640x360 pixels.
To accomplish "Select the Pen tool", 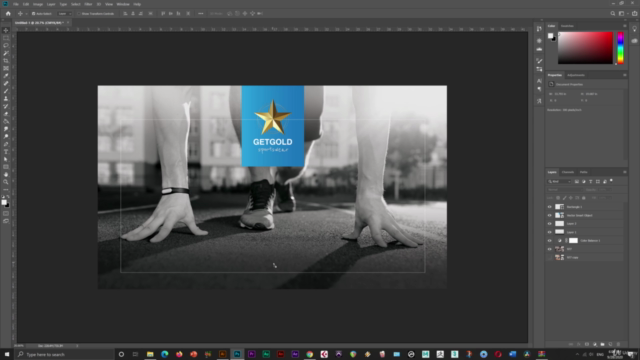I will (x=6, y=144).
